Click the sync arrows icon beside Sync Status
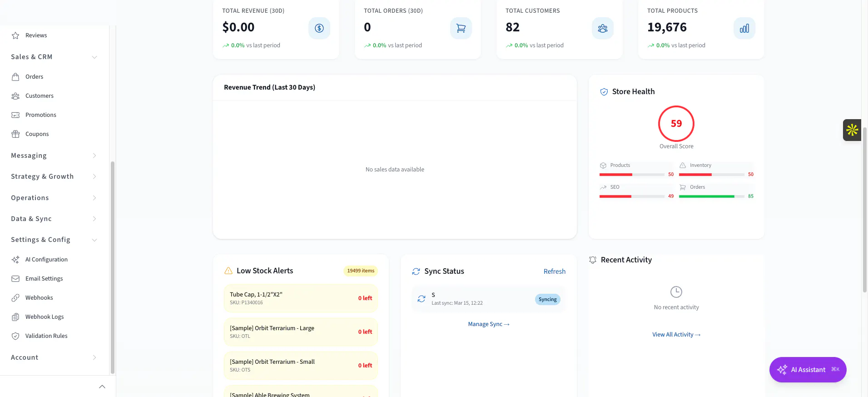Viewport: 868px width, 397px height. pyautogui.click(x=416, y=271)
